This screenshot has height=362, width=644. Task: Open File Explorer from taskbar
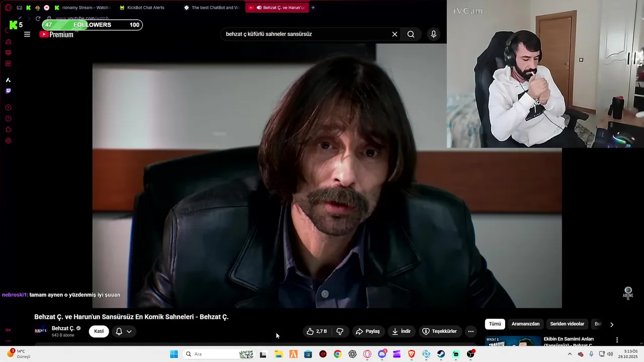click(x=279, y=354)
